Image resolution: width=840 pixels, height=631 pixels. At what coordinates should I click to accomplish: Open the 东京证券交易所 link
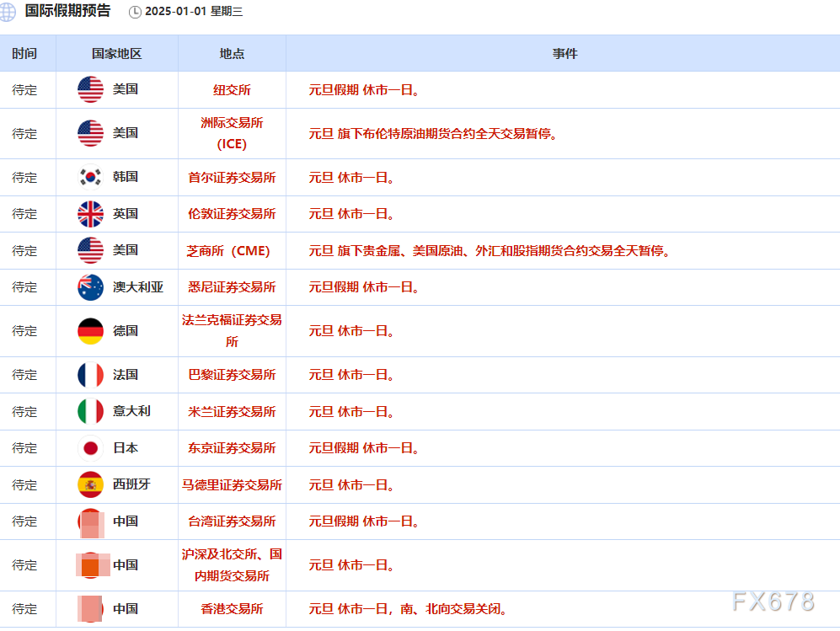232,448
